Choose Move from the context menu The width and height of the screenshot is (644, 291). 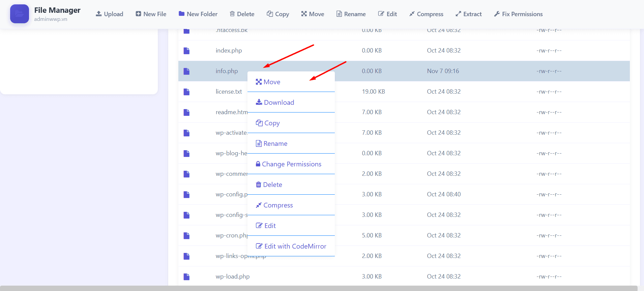268,82
